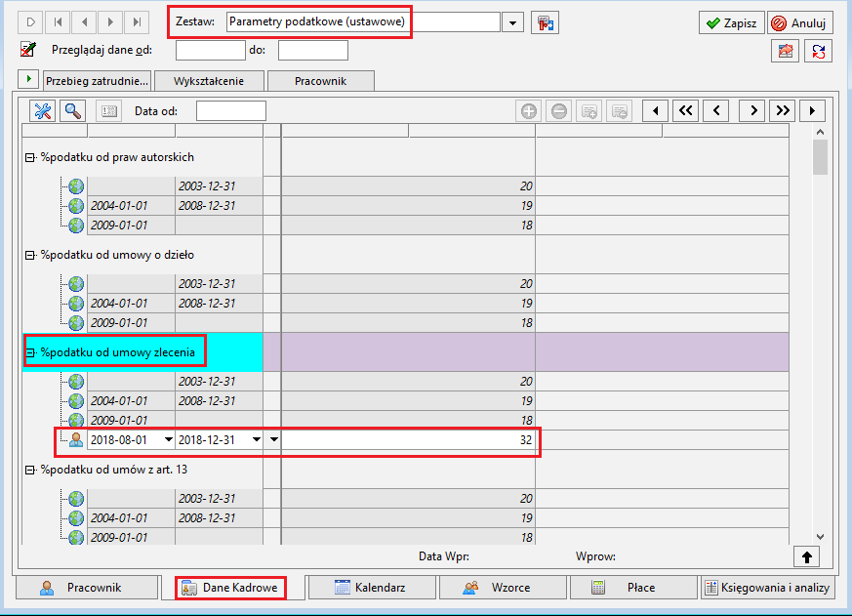This screenshot has width=852, height=616.
Task: Click the edit-mode icon left of Przeglądaj dane
Action: (x=28, y=50)
